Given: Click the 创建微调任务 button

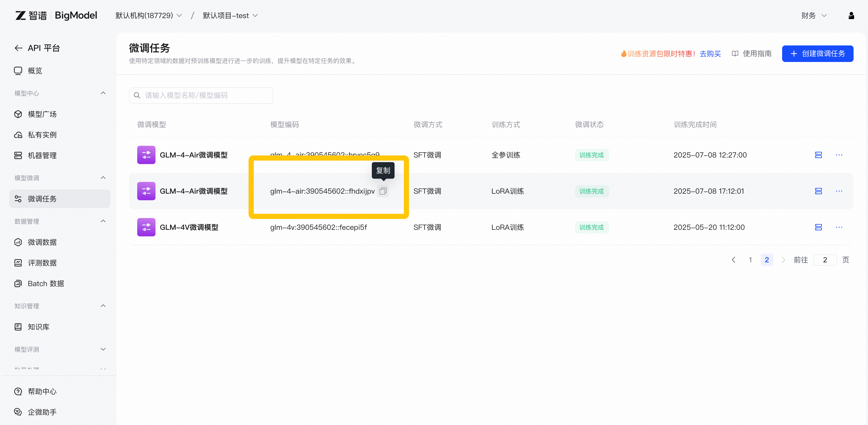Looking at the screenshot, I should (x=817, y=54).
